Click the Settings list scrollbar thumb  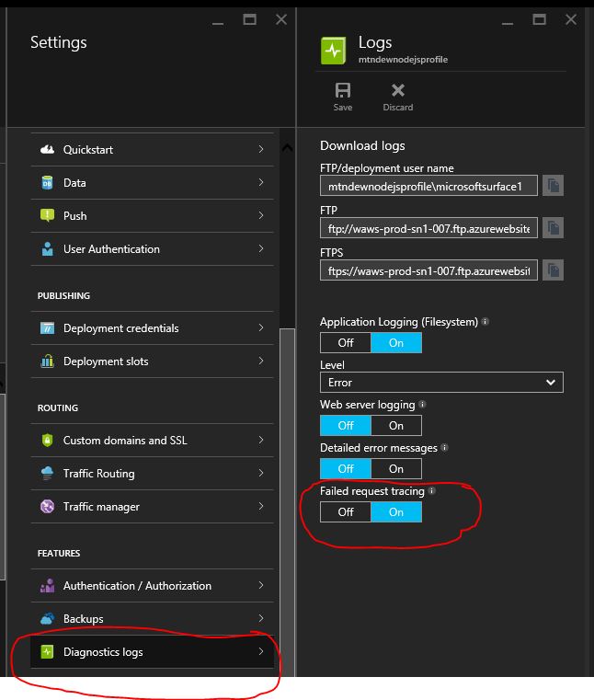tap(287, 502)
